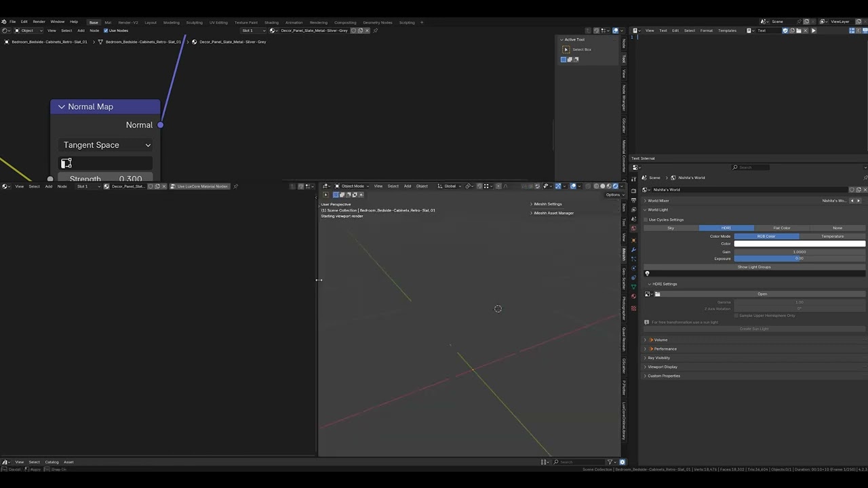Collapse HDRI Settings subpanel

click(649, 284)
